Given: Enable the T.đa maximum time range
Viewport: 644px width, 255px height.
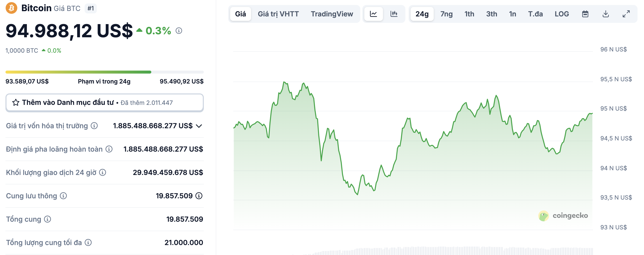Looking at the screenshot, I should click(x=535, y=14).
